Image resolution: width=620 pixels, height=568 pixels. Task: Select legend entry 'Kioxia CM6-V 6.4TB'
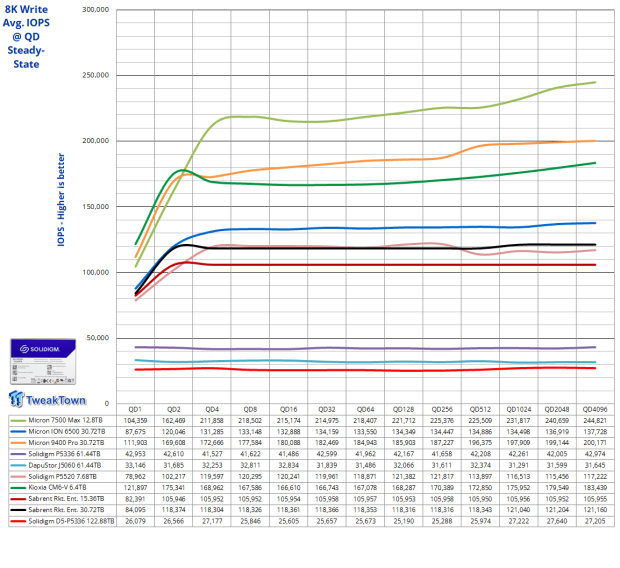57,487
